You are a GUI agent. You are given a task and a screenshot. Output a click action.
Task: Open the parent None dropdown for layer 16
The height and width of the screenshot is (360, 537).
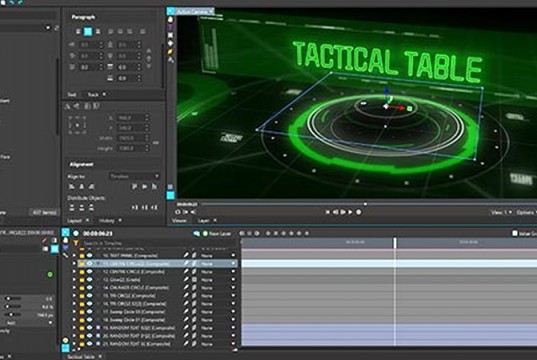point(218,304)
